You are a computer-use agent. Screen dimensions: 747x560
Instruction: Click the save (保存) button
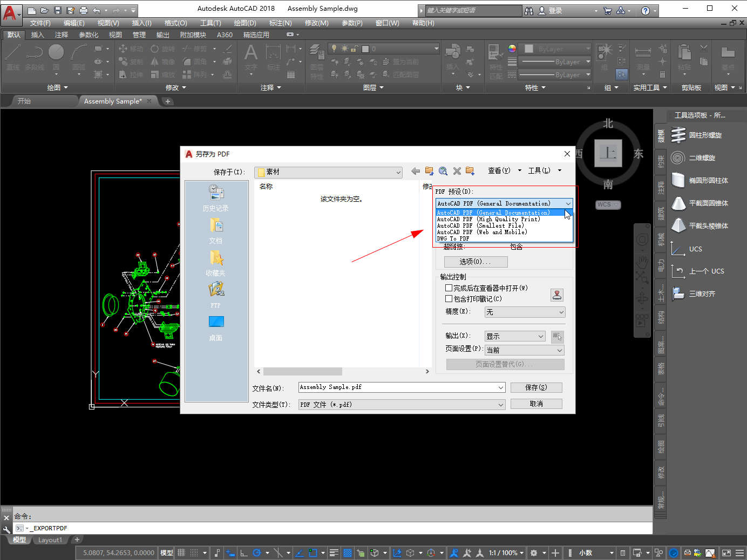[x=536, y=387]
